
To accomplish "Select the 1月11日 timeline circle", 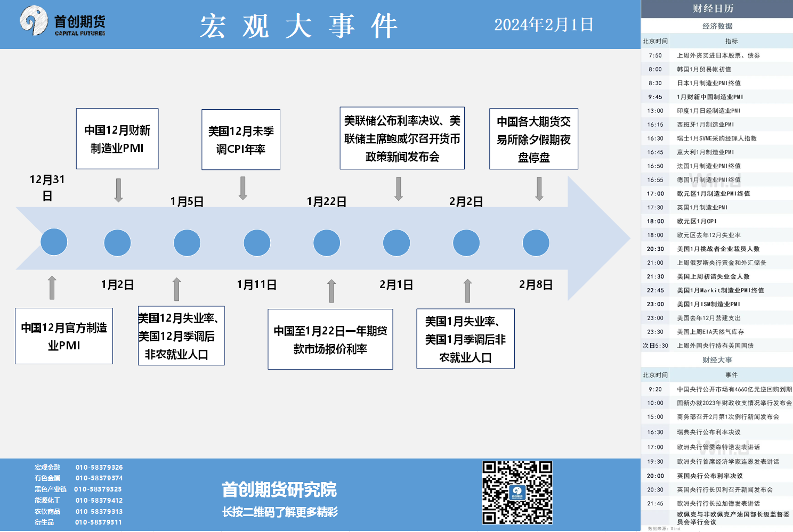I will point(257,243).
